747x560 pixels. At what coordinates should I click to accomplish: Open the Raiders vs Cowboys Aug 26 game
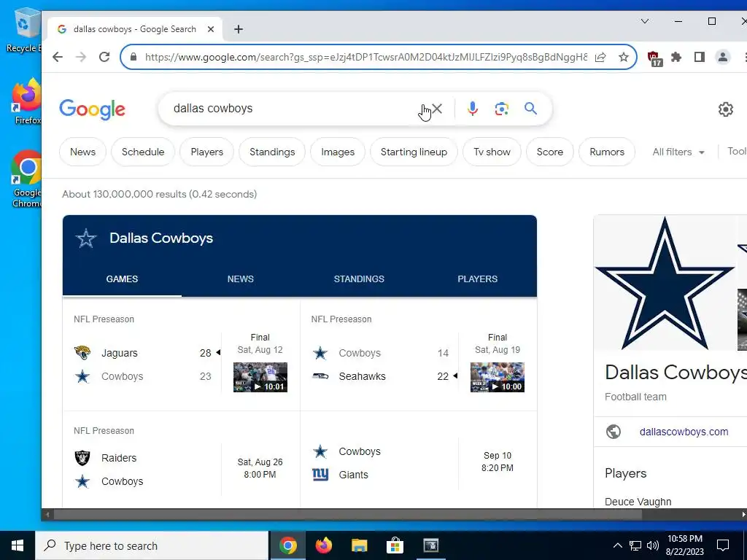[182, 459]
